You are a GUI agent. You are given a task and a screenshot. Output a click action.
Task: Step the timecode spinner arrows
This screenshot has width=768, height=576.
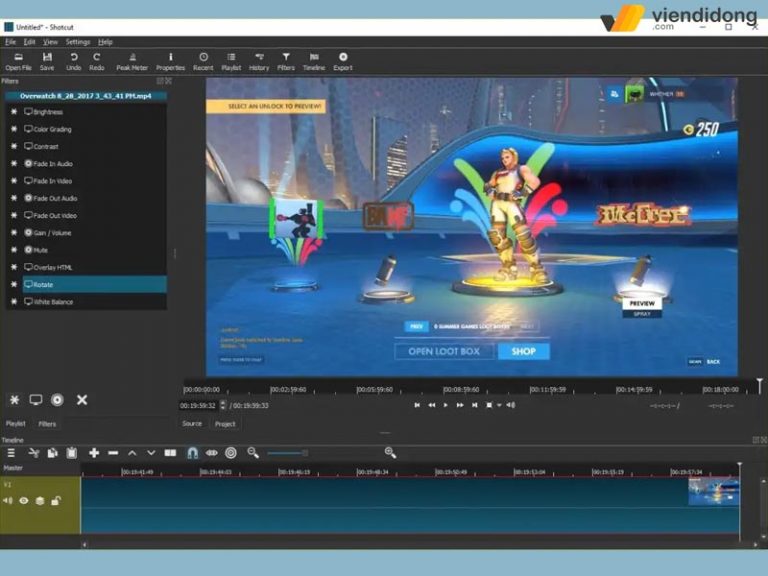coord(223,405)
